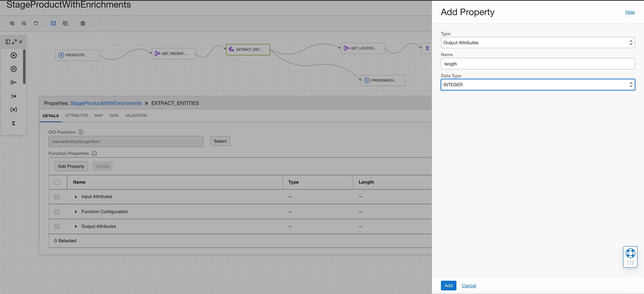Open the Data Type dropdown showing INTEGER
The width and height of the screenshot is (644, 294).
click(537, 84)
